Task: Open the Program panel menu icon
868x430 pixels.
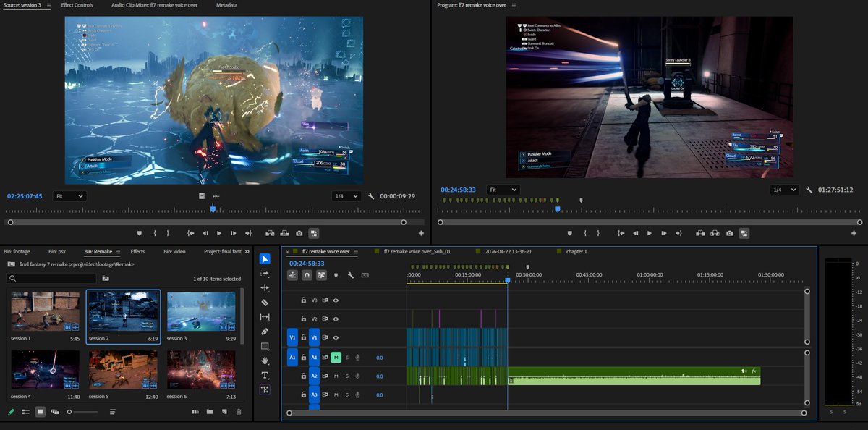Action: [514, 5]
